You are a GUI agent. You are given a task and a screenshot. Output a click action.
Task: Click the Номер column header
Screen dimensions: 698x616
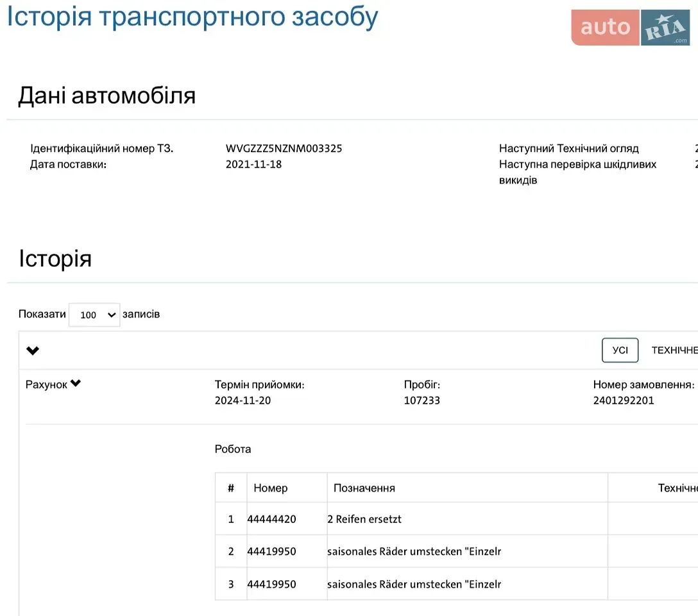click(270, 488)
